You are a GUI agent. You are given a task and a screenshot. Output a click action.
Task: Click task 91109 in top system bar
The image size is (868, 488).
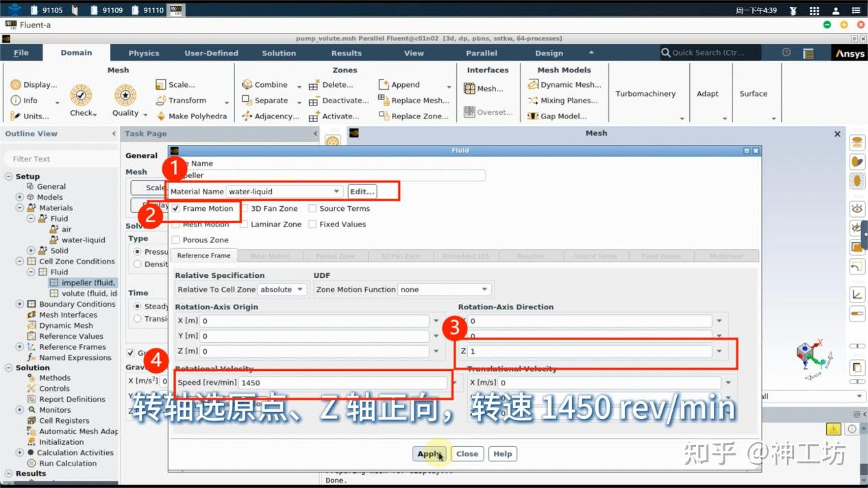tap(106, 10)
